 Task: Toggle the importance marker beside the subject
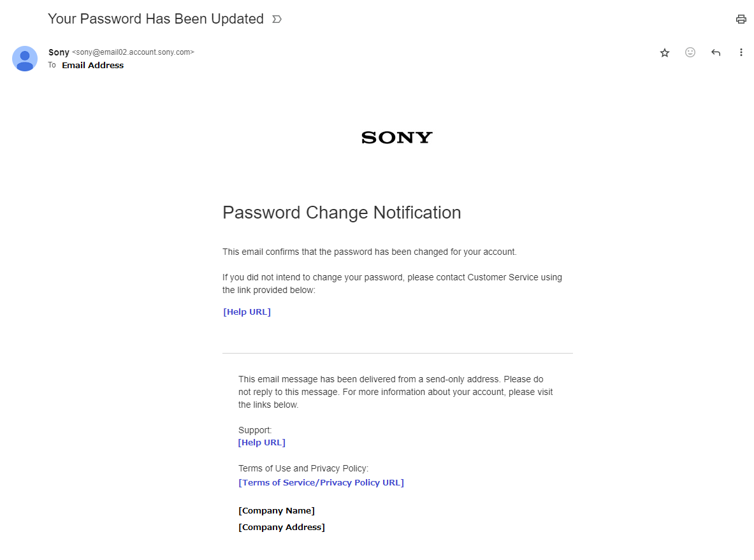click(x=277, y=19)
